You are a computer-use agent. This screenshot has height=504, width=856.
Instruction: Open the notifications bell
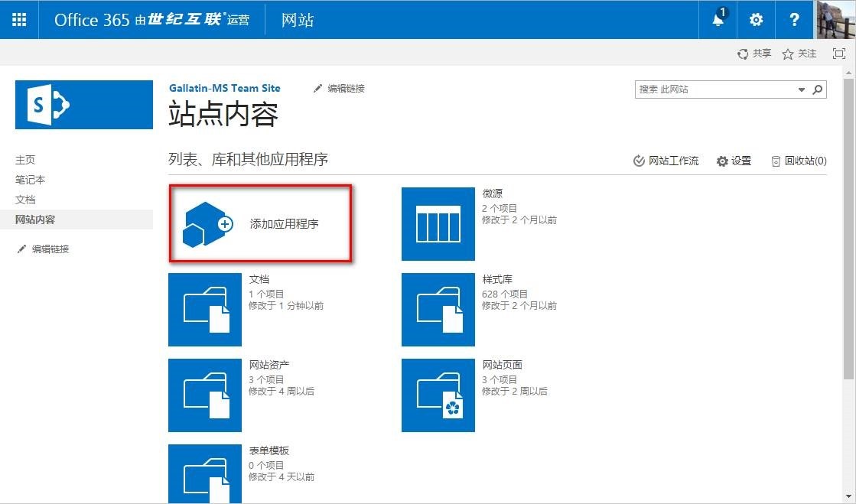pos(718,20)
